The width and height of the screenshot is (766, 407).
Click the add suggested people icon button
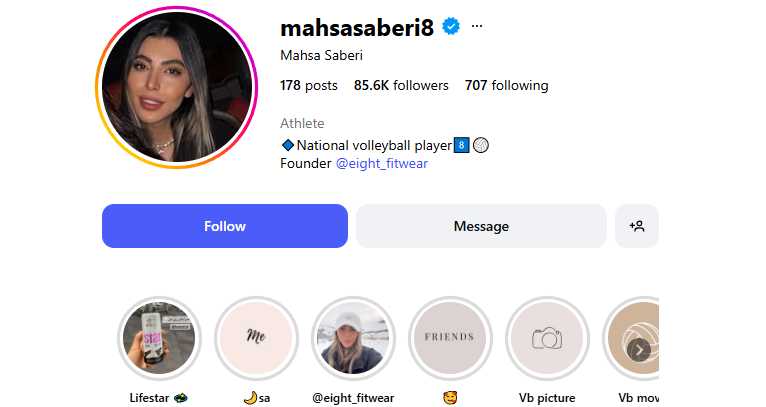[x=637, y=226]
